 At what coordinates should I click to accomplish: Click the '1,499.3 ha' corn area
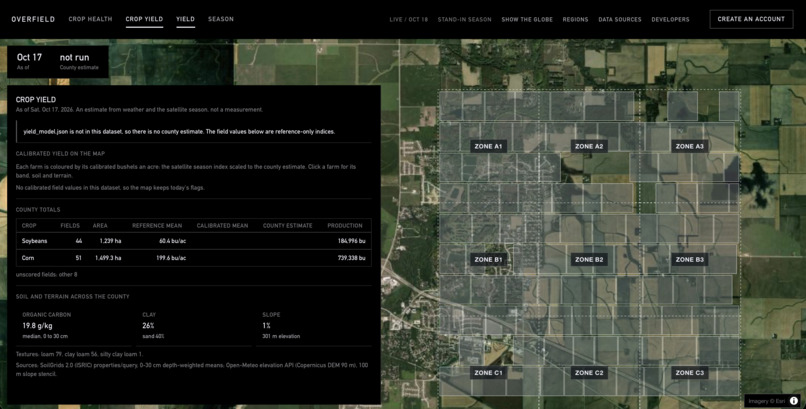[108, 258]
